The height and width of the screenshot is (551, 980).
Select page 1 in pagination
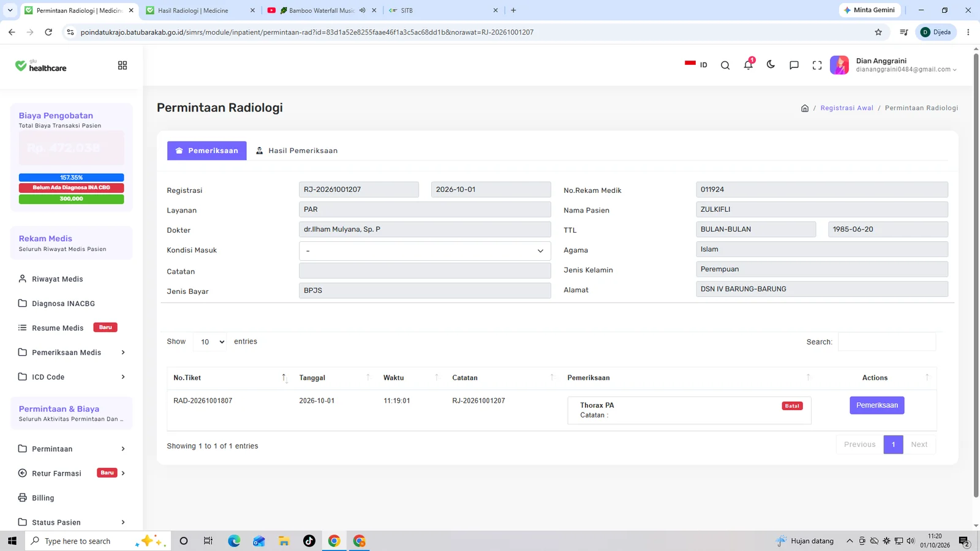click(893, 444)
